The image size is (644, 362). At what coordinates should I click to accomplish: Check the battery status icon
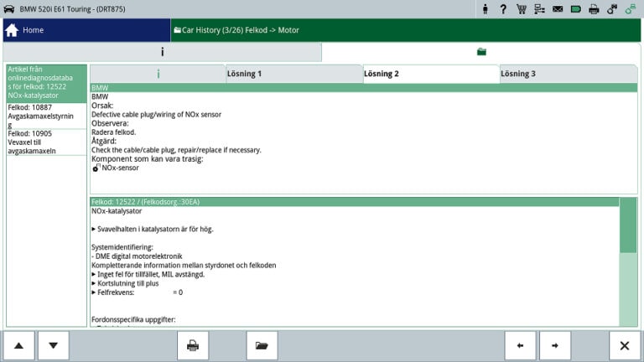click(x=576, y=9)
